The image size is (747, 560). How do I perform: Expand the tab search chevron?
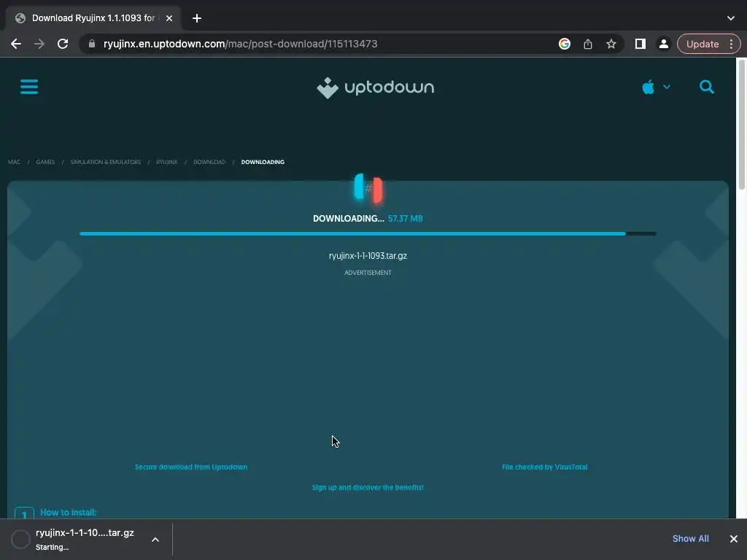pos(731,18)
